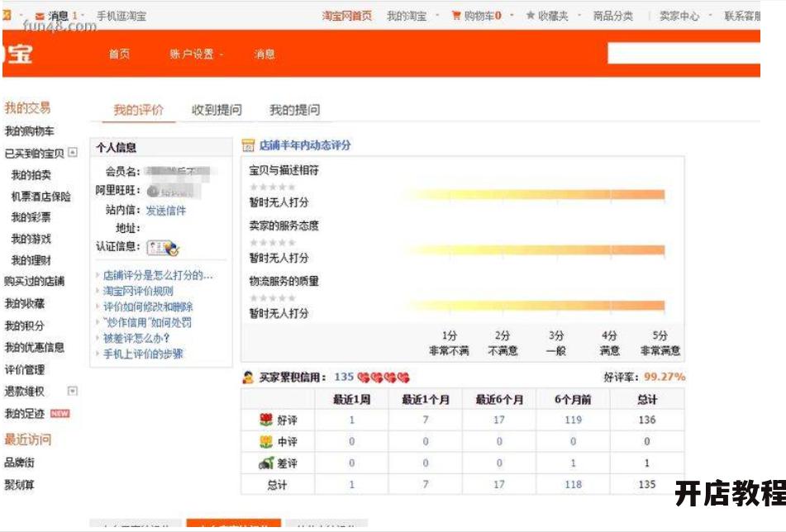Click the 好评 count 119 under 6个月前
Viewport: 786px width, 532px height.
573,420
